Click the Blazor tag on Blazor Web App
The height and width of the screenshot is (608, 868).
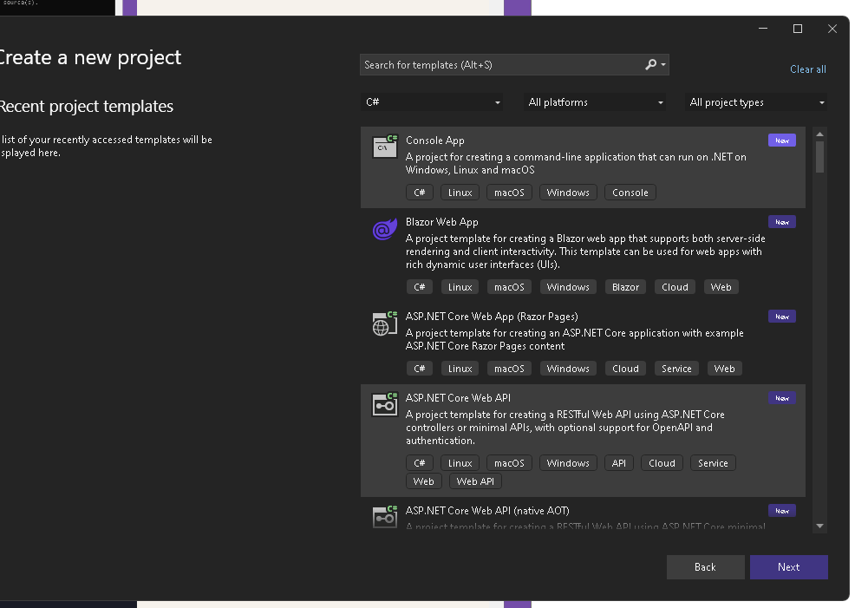coord(625,287)
